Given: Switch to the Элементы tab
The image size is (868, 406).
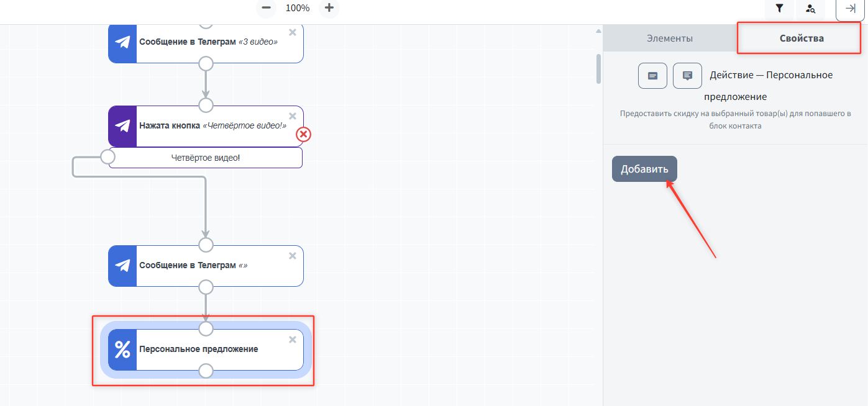Looking at the screenshot, I should [x=670, y=38].
